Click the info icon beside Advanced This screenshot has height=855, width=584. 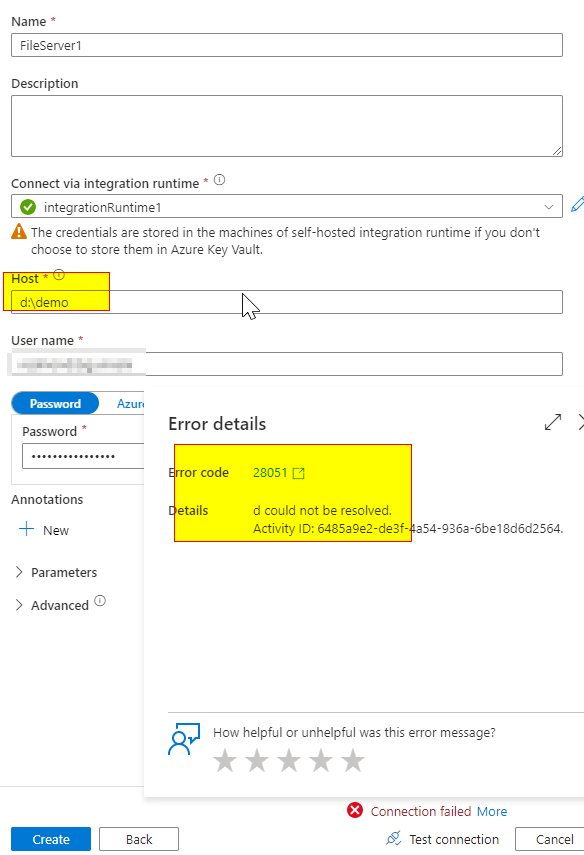click(x=100, y=602)
